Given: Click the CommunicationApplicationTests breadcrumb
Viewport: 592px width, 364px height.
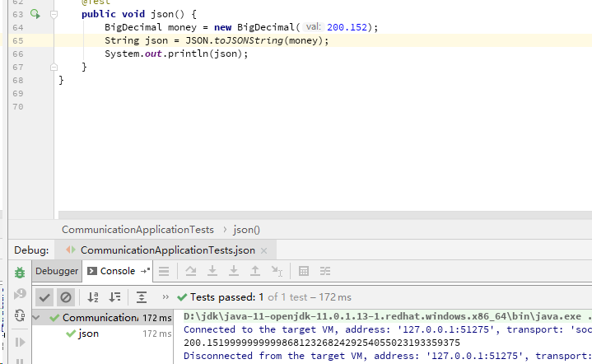Looking at the screenshot, I should click(138, 230).
